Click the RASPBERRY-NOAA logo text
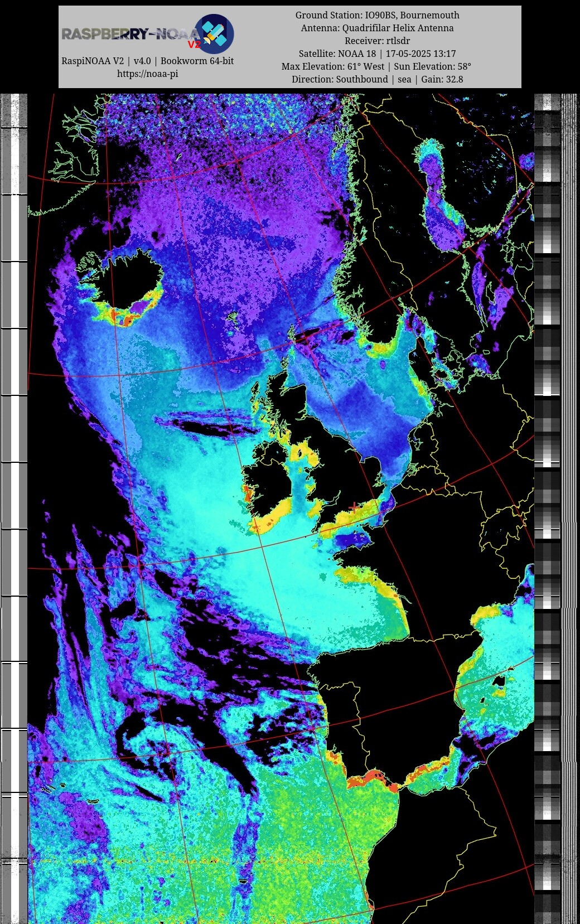 pos(130,35)
